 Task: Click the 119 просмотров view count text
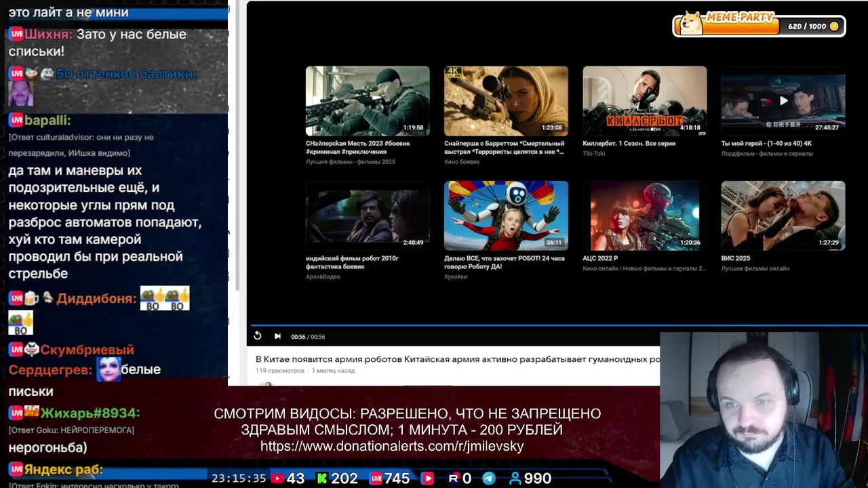[280, 371]
